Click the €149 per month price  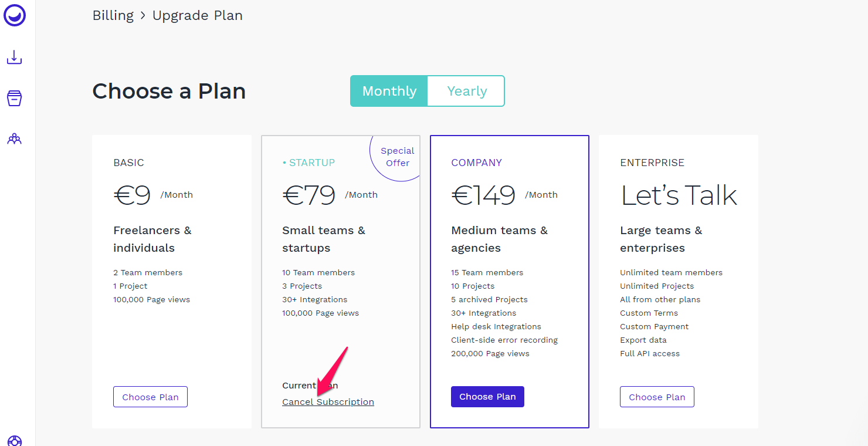[x=504, y=195]
